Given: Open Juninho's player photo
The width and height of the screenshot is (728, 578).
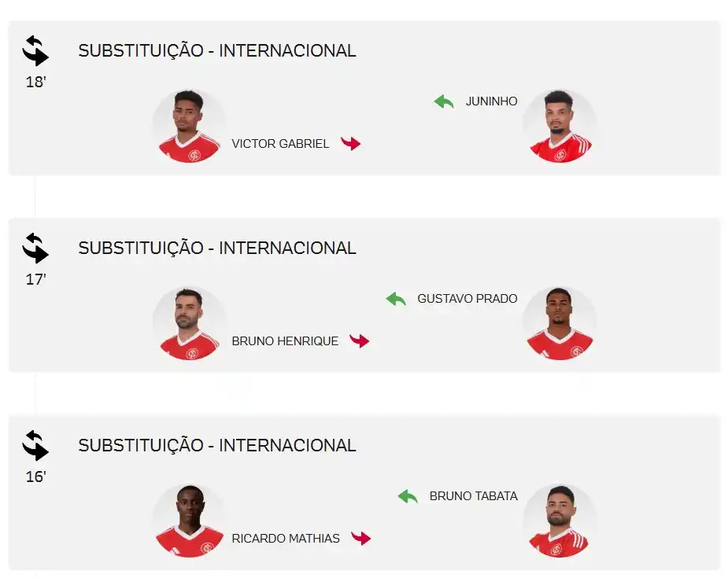Looking at the screenshot, I should [560, 126].
